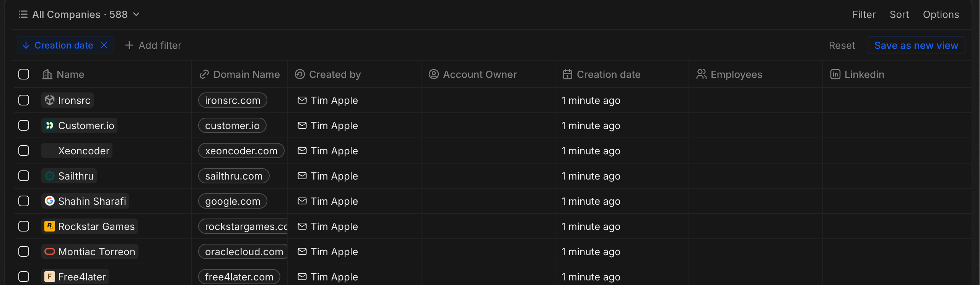Open the Options menu
The width and height of the screenshot is (980, 285).
(x=941, y=15)
